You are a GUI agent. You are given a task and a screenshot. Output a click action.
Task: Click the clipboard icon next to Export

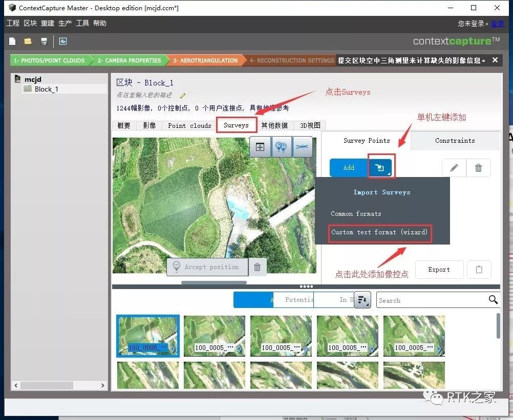[479, 270]
